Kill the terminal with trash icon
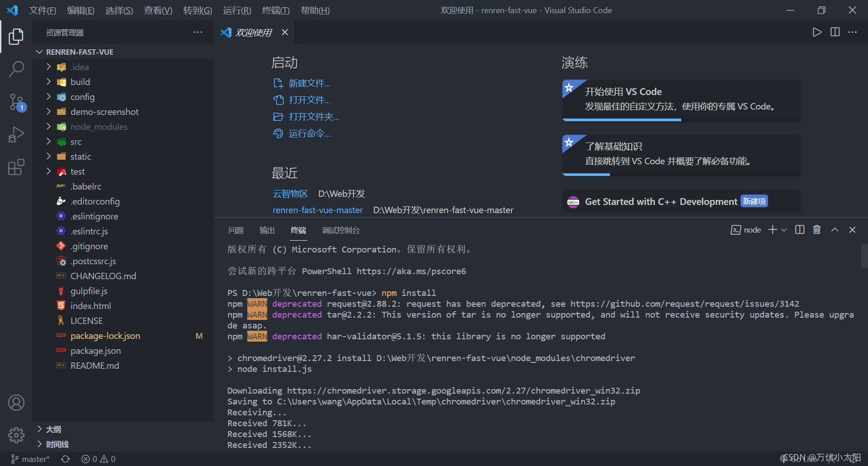 (x=817, y=230)
